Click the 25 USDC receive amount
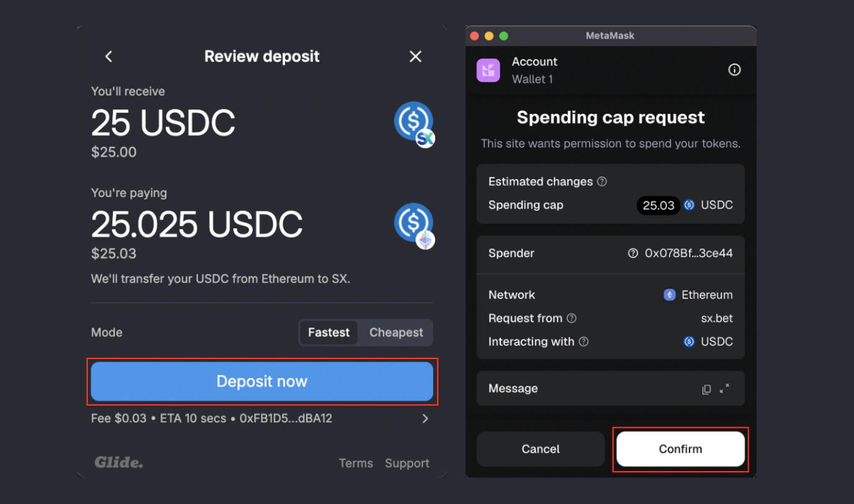The image size is (854, 504). coord(163,123)
